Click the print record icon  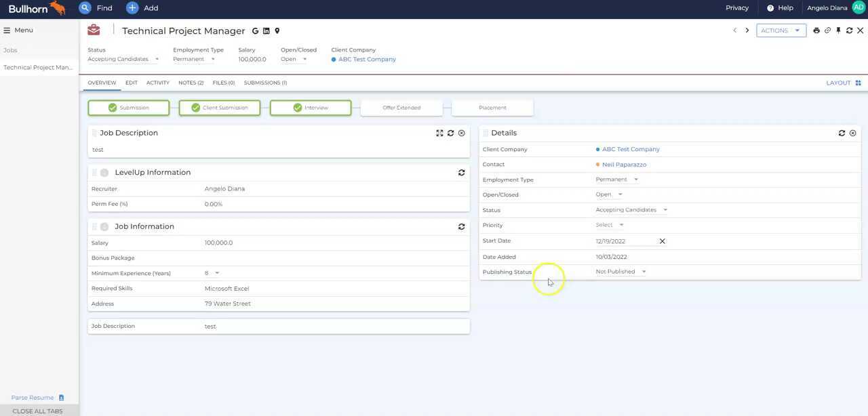[x=815, y=30]
